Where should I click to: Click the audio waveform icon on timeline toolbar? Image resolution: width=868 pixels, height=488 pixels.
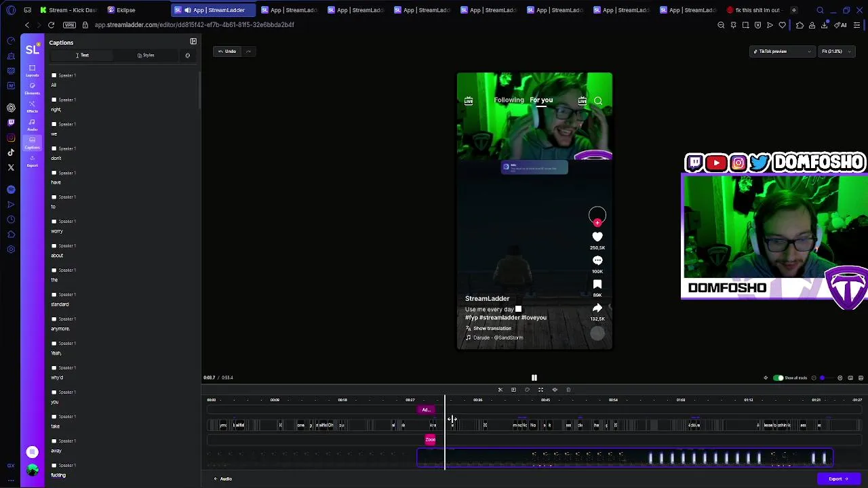[x=555, y=390]
